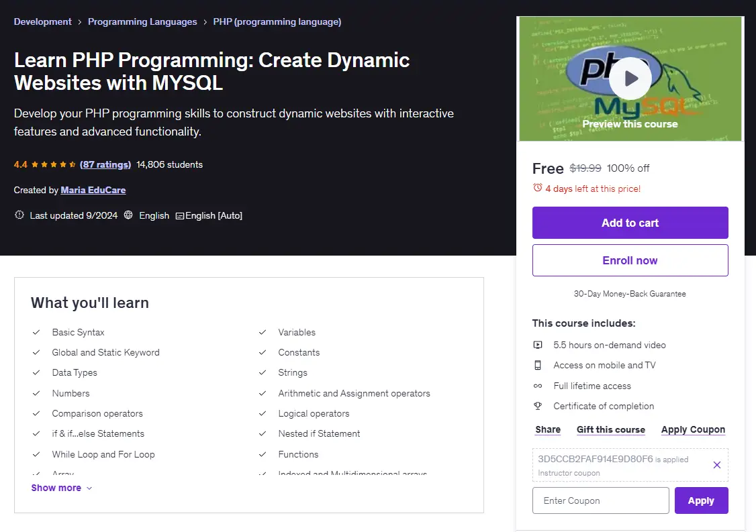
Task: Click the infinity icon beside Full lifetime access
Action: (x=538, y=386)
